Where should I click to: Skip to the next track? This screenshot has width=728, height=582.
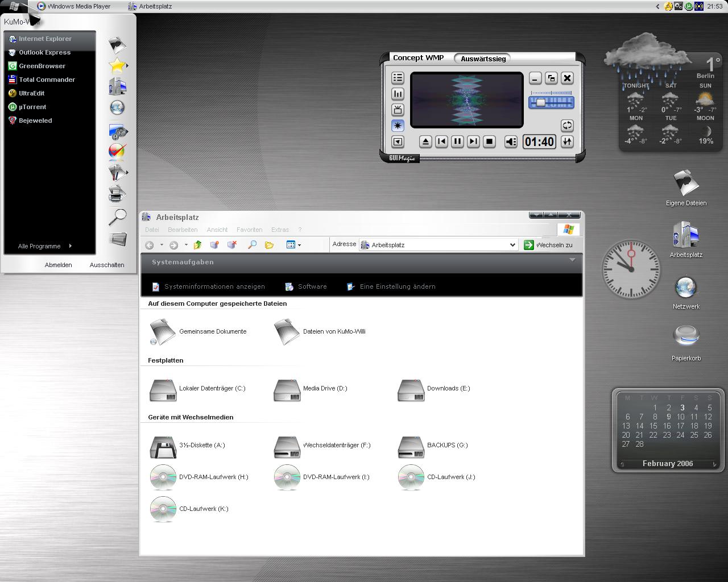pos(473,142)
